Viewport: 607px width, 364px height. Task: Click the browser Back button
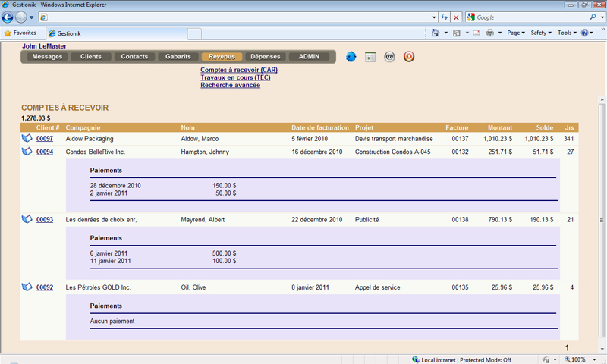coord(8,17)
